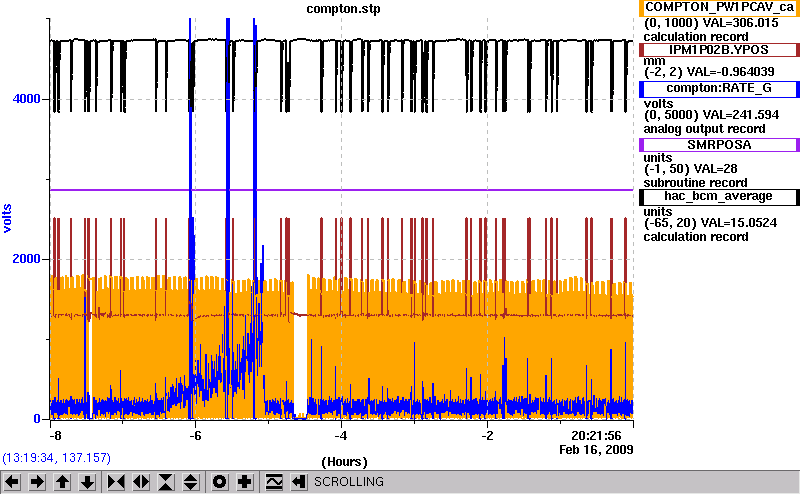
Task: Pan the plot up with the up arrow
Action: click(62, 482)
